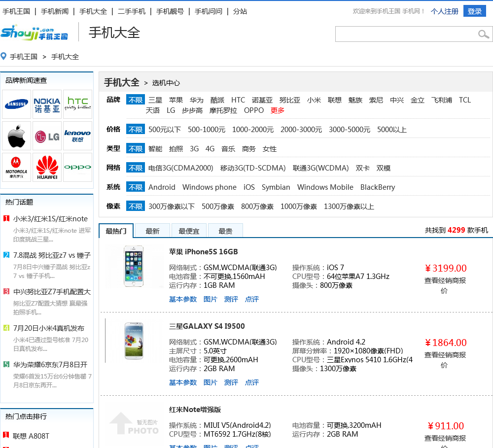
Task: Click the Motorola brand logo
Action: (17, 167)
